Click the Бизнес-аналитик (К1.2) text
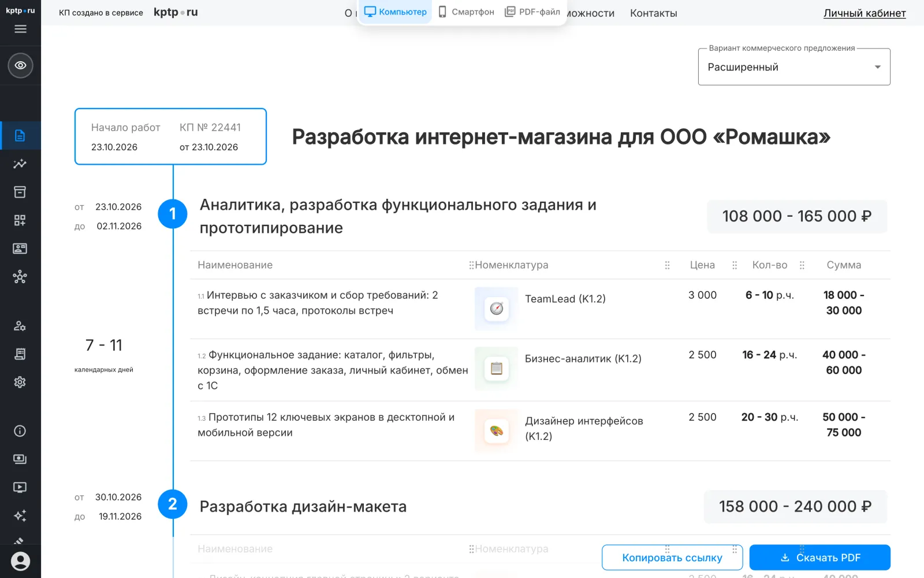 click(x=583, y=358)
